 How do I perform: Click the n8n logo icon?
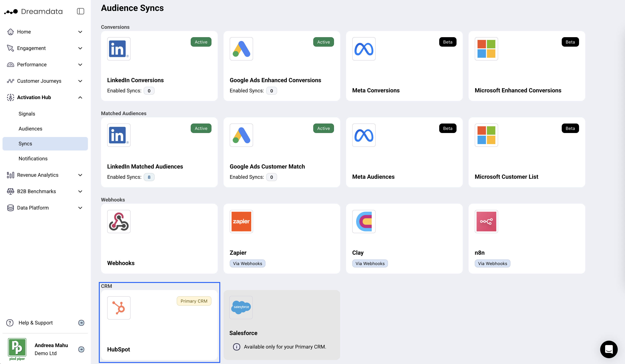[x=486, y=221]
